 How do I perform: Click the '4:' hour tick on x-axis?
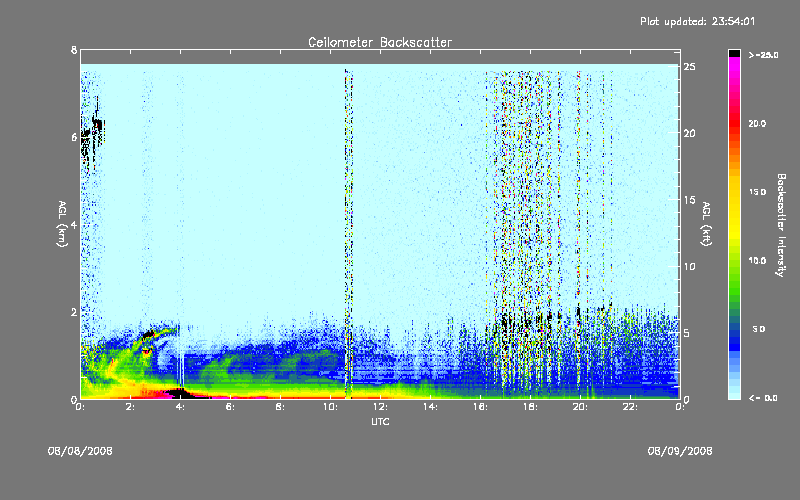coord(180,407)
